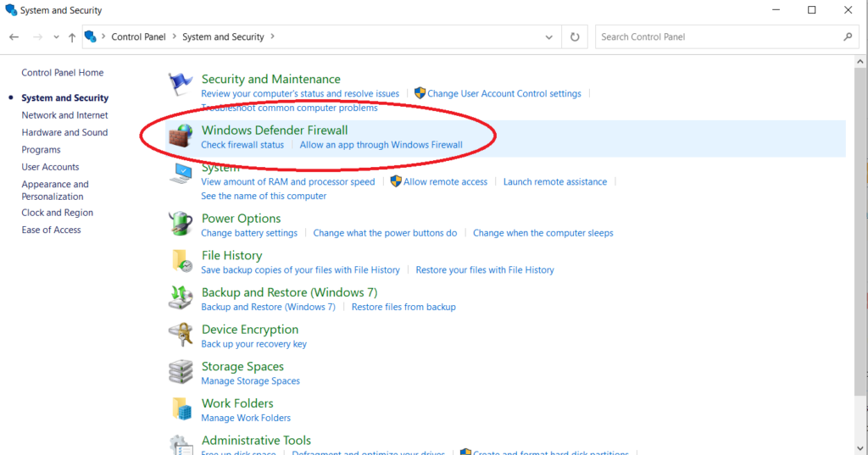Open Ease of Access category
Screen dimensions: 868x455
tap(51, 230)
